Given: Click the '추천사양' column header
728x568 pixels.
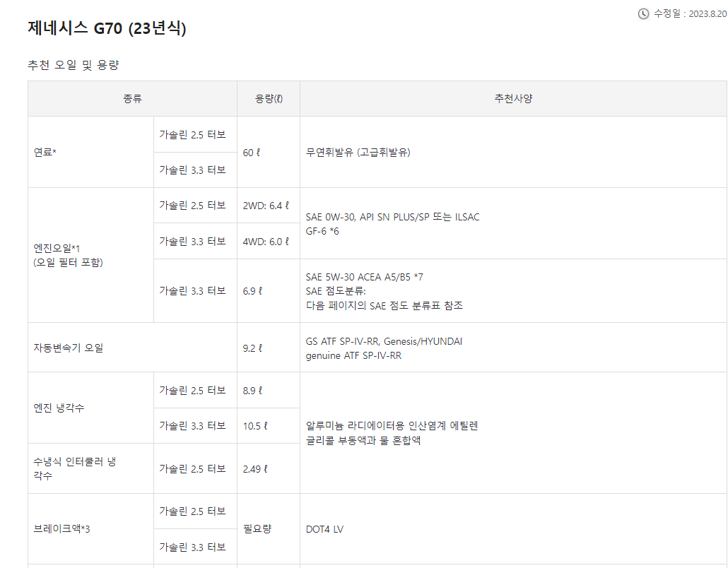Looking at the screenshot, I should tap(513, 98).
